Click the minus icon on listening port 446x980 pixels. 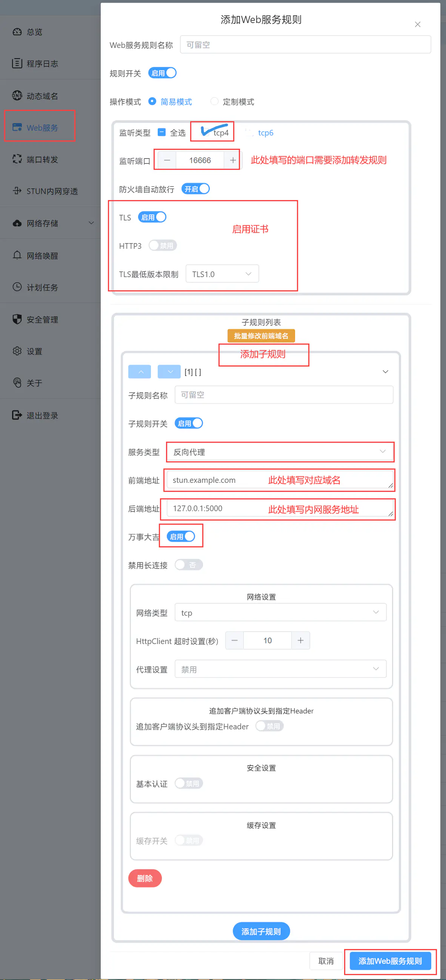167,160
